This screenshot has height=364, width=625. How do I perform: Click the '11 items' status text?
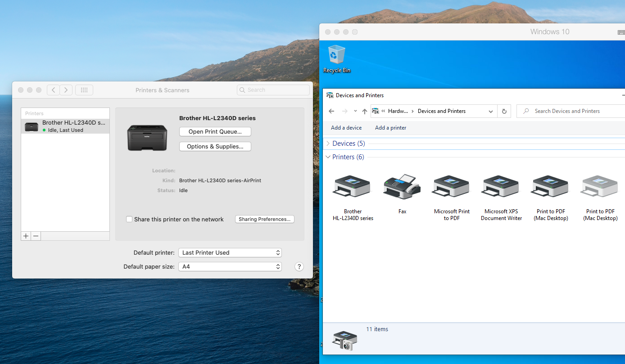click(x=377, y=329)
